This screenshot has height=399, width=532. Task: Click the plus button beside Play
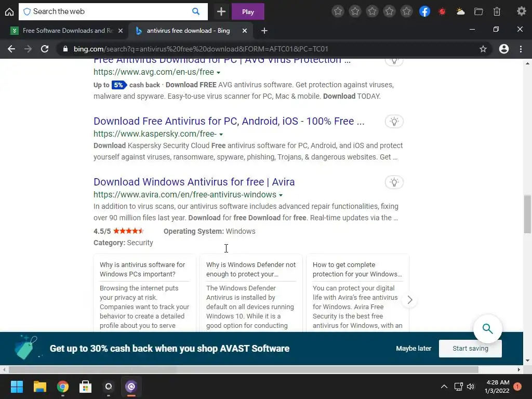221,11
